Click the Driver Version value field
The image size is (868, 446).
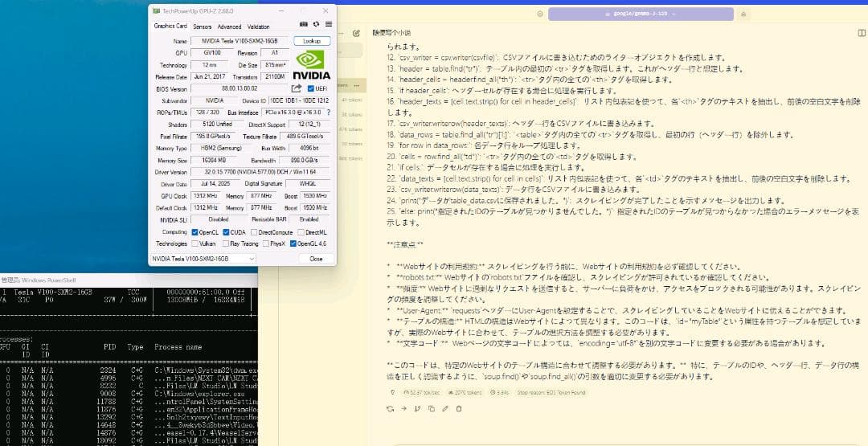[260, 172]
